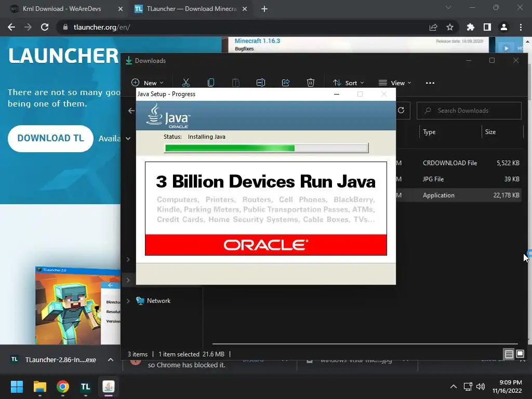Switch to the TLauncher browser tab
This screenshot has height=399, width=532.
(x=191, y=9)
